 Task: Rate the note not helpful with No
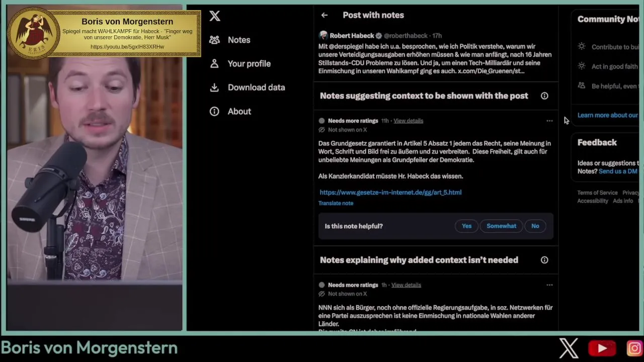535,226
